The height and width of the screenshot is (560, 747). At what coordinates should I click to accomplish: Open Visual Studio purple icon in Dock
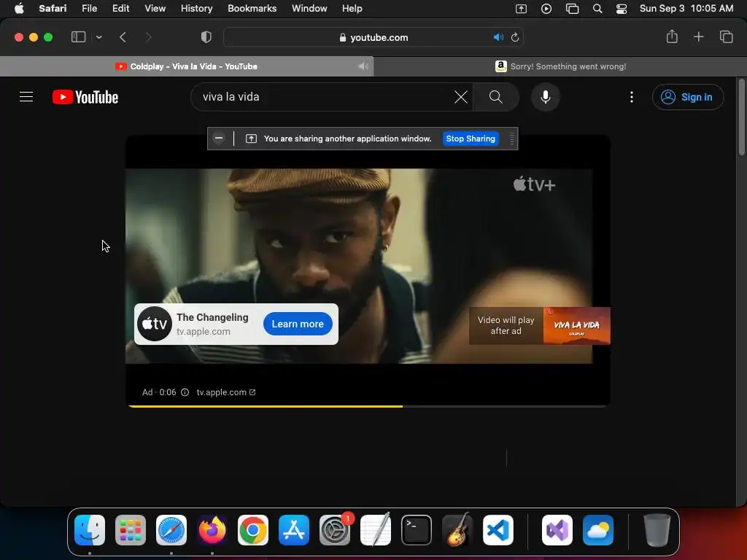(x=557, y=530)
